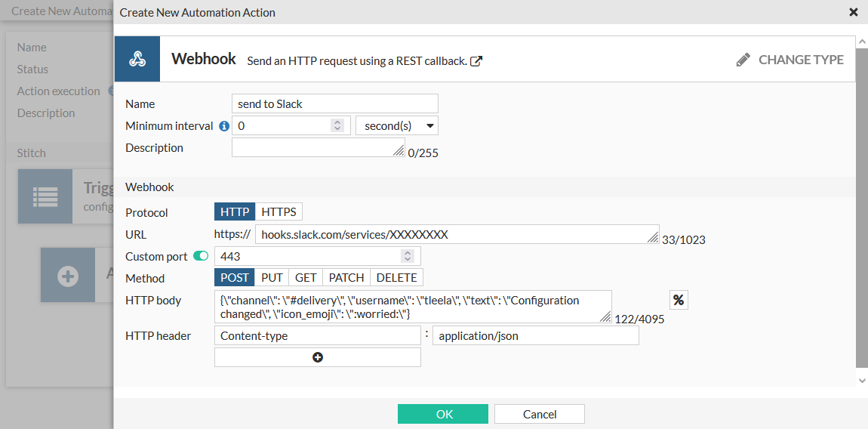Image resolution: width=868 pixels, height=429 pixels.
Task: Open the second(s) interval unit dropdown
Action: [397, 126]
